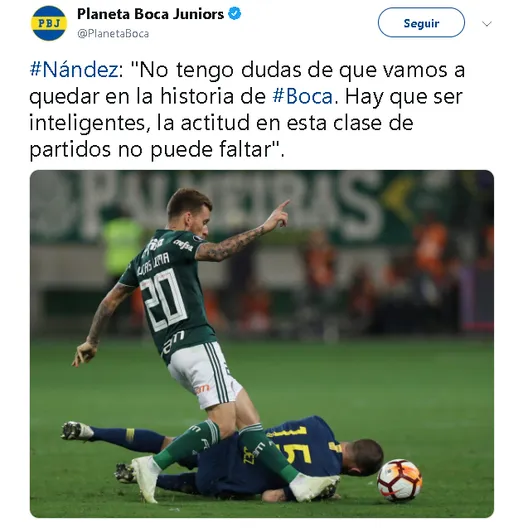
Task: Open the attached match photo
Action: [x=262, y=343]
